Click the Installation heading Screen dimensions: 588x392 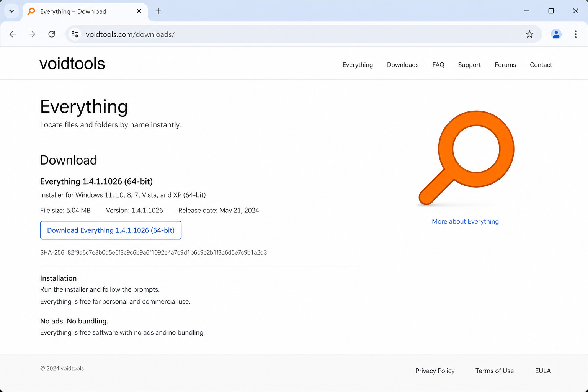58,278
